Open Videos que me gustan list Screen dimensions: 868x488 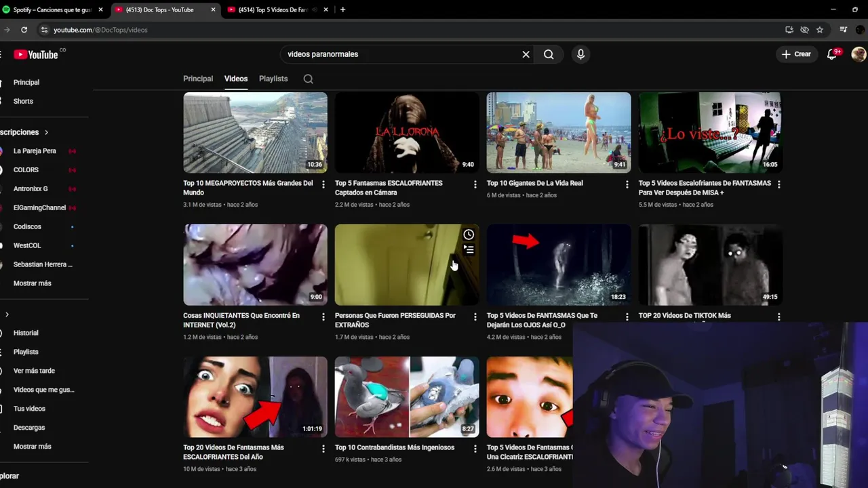(43, 390)
